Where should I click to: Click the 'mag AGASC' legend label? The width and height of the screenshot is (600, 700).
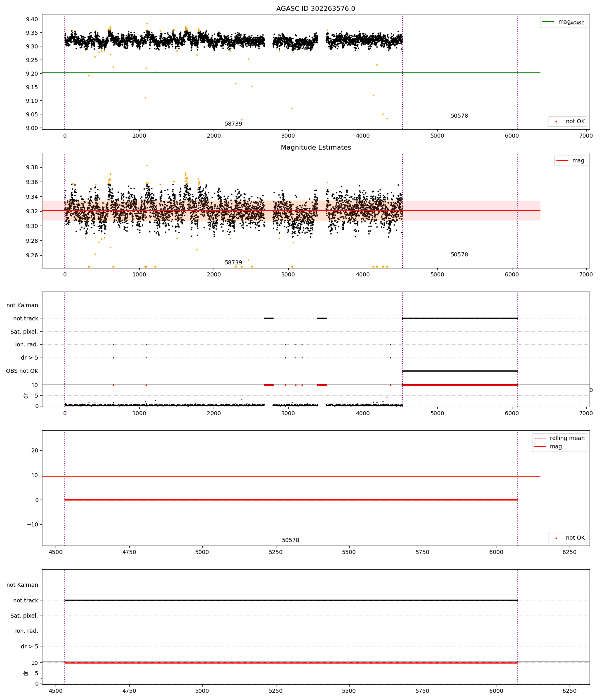[x=571, y=22]
